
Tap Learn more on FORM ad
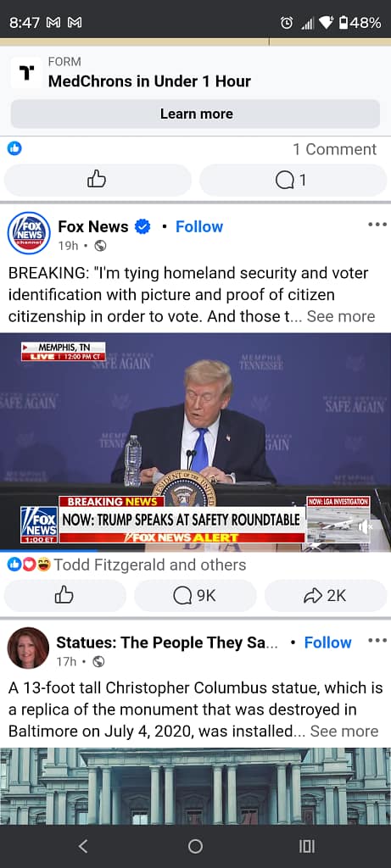[195, 114]
